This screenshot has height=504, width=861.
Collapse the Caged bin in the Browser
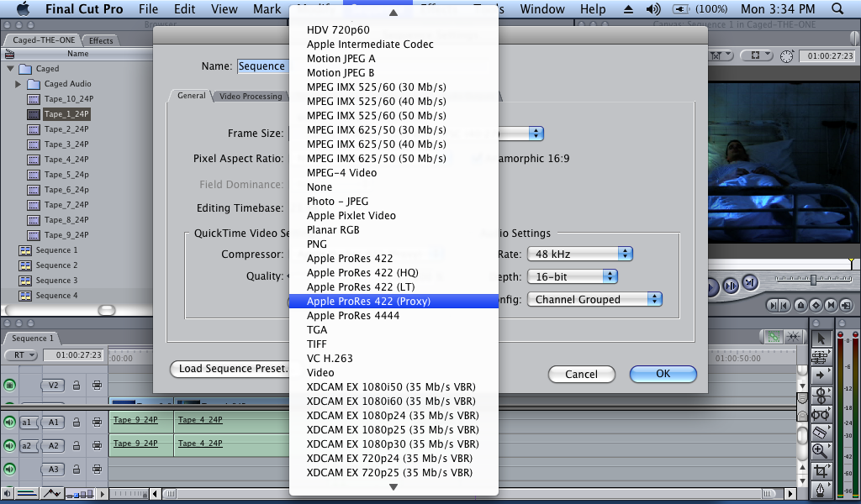tap(10, 69)
